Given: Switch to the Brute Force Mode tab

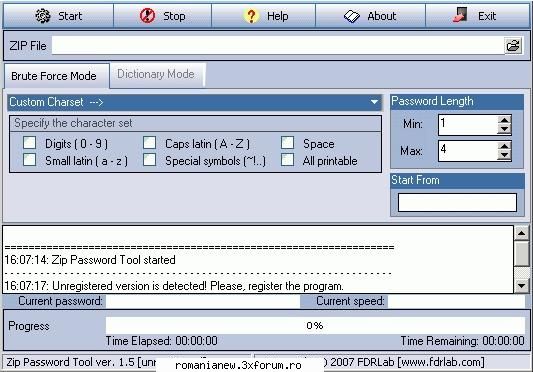Looking at the screenshot, I should (56, 76).
